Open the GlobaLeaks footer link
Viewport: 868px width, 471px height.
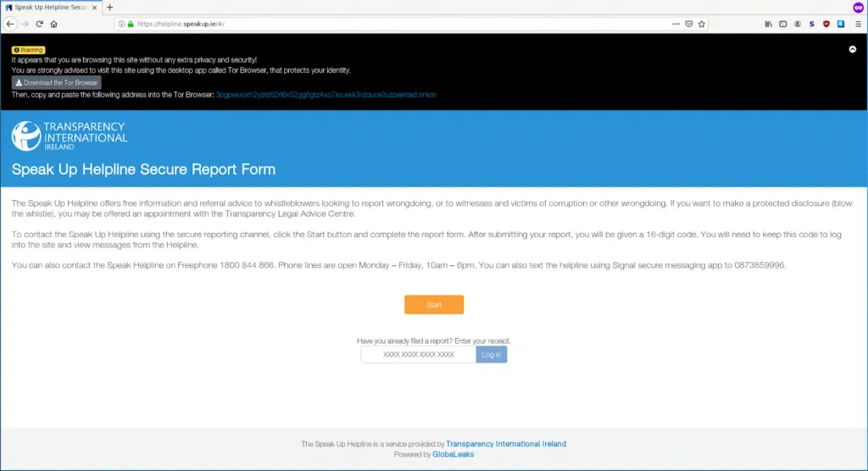point(453,454)
